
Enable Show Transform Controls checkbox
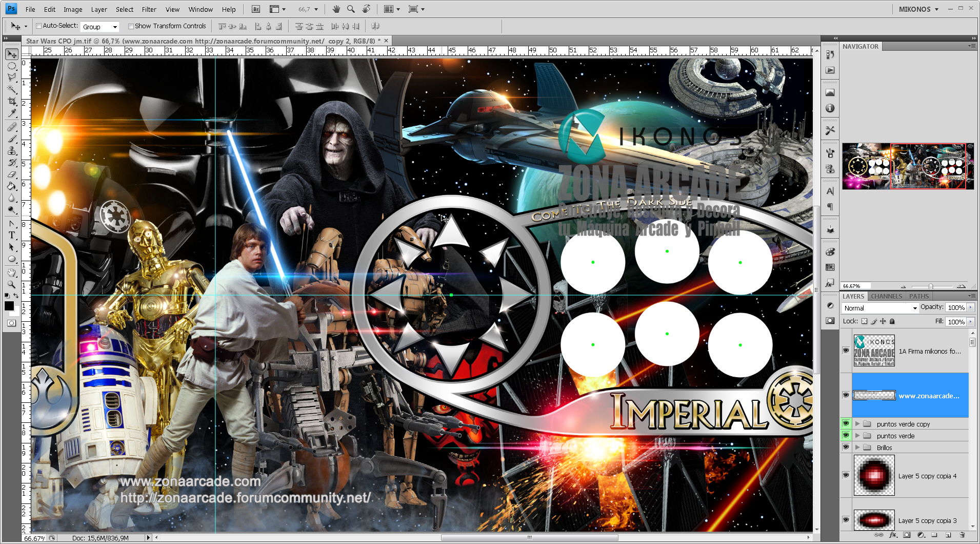pos(131,26)
